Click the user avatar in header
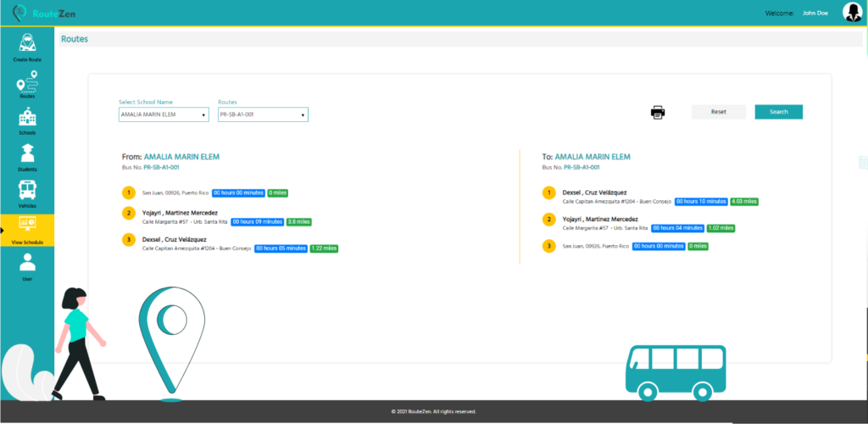This screenshot has width=868, height=424. (x=851, y=12)
